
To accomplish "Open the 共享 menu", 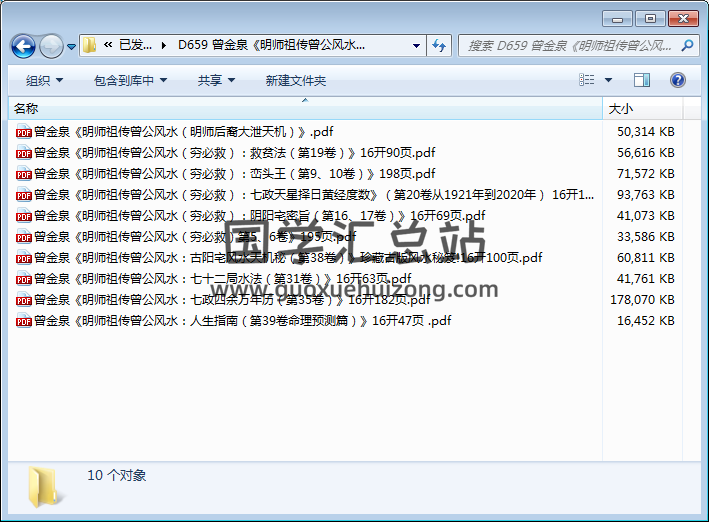I will pos(216,80).
